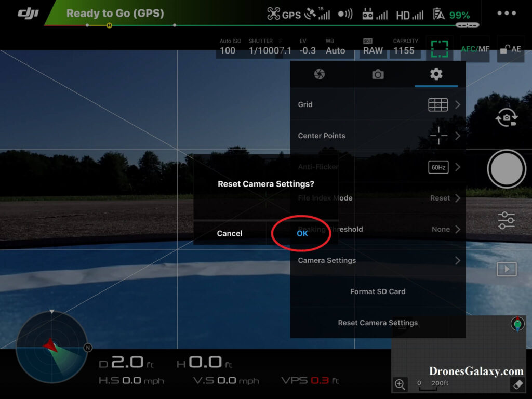This screenshot has height=399, width=532.
Task: Switch to aperture exposure tab
Action: (x=320, y=74)
